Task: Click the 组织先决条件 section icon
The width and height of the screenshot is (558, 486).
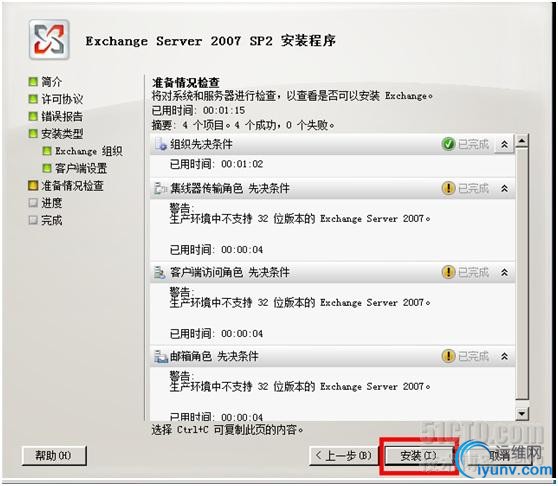Action: point(161,144)
